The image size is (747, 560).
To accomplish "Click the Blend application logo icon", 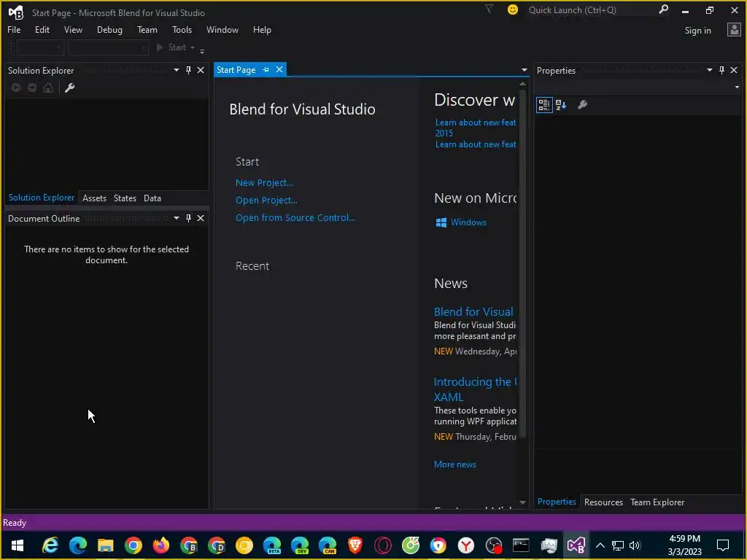I will tap(16, 12).
